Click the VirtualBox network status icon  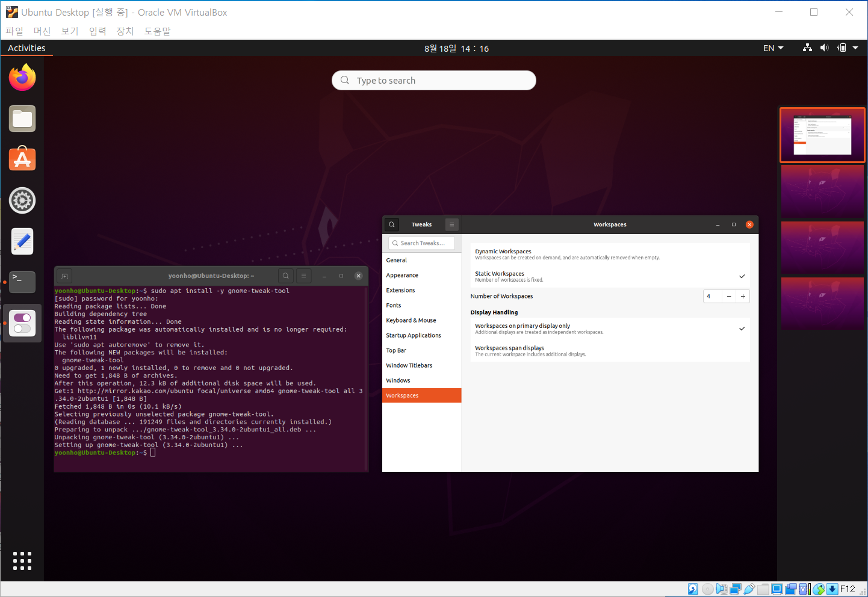click(x=736, y=589)
